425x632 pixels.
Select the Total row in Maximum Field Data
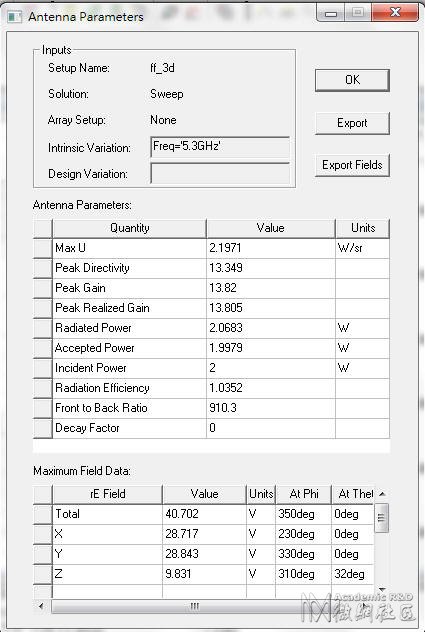point(203,514)
